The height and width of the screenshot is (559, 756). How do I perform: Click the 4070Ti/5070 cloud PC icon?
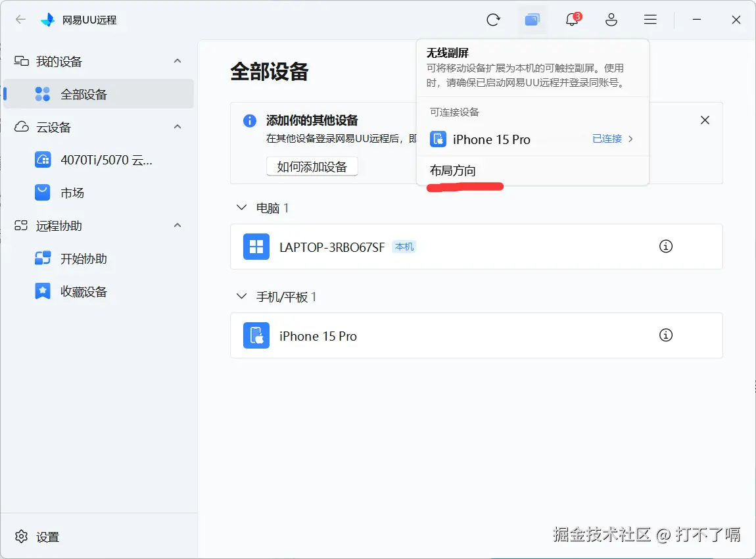43,160
